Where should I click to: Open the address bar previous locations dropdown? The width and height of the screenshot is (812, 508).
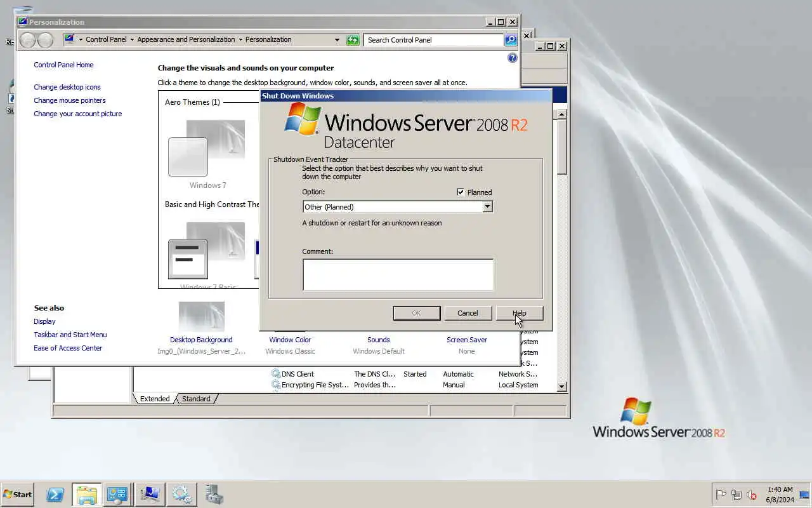click(x=337, y=40)
